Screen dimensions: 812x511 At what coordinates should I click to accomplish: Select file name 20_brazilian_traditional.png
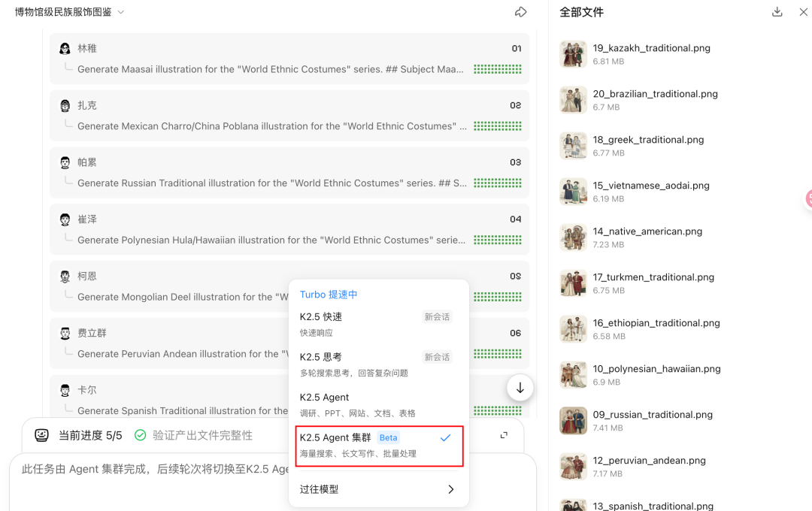click(x=655, y=94)
